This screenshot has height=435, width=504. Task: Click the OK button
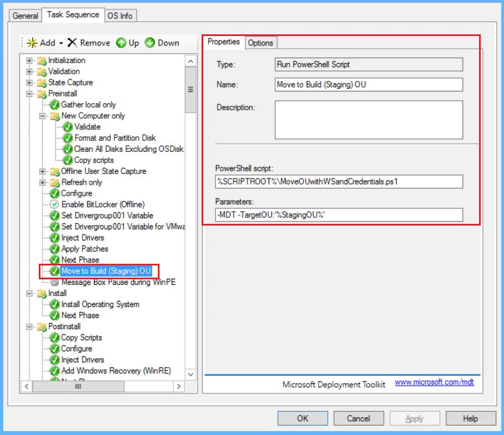click(x=302, y=418)
